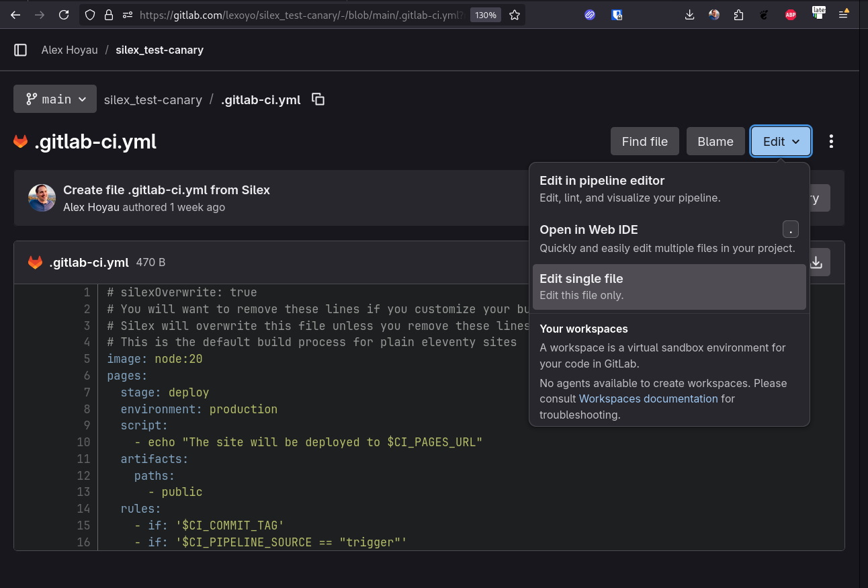Download the .gitlab-ci.yml file
The image size is (868, 588).
816,261
